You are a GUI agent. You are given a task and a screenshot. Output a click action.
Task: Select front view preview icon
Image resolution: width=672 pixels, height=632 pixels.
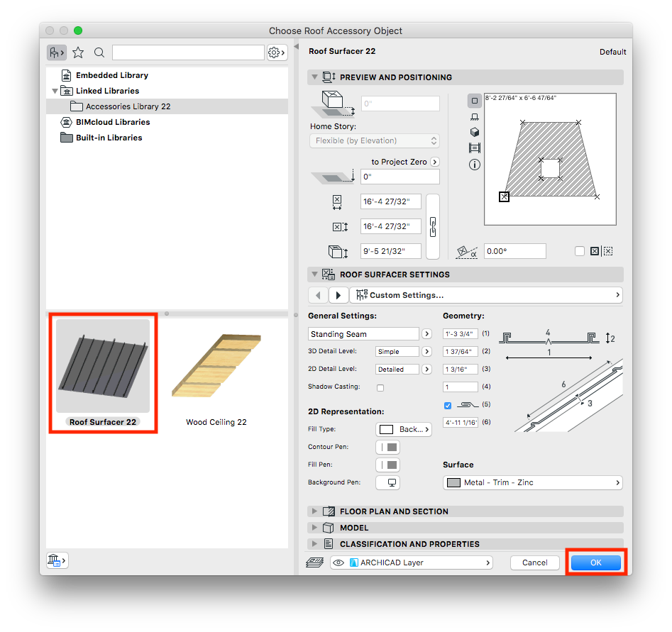475,117
